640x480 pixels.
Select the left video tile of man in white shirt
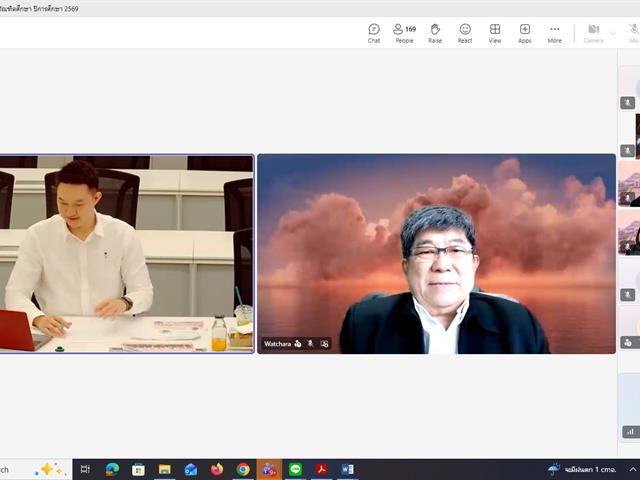[127, 253]
